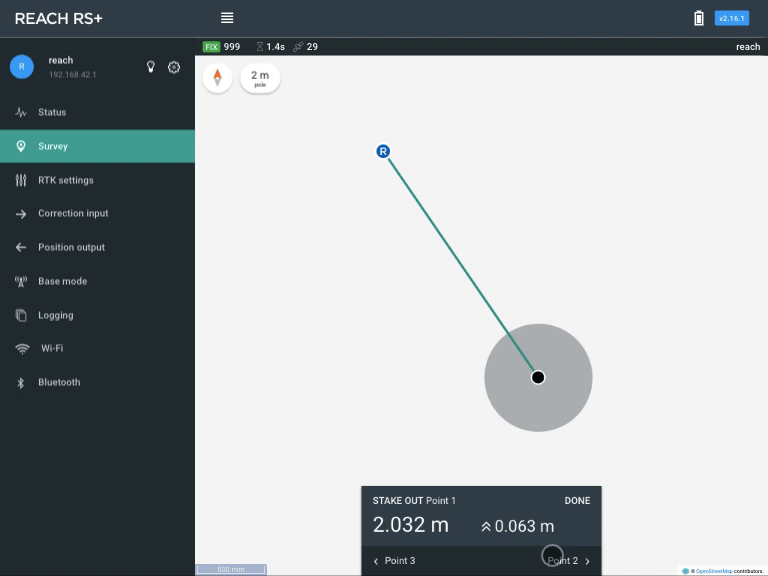Click the right chevron beside Point 2

[587, 561]
